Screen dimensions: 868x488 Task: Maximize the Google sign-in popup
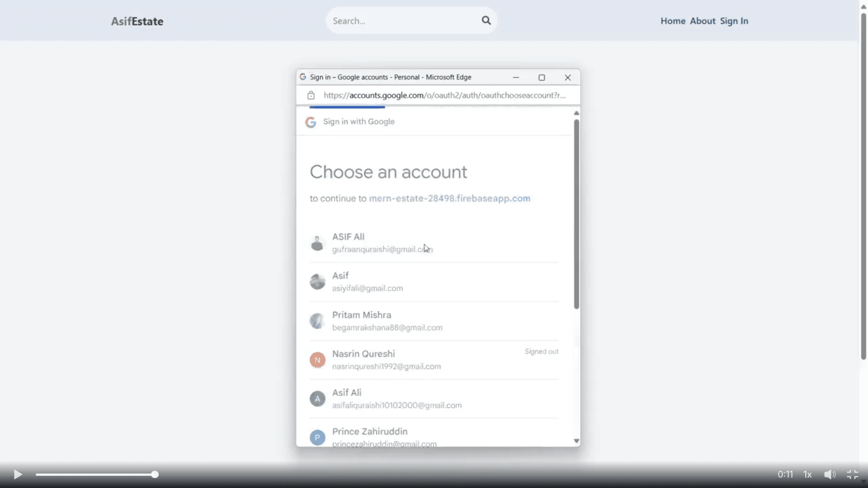point(542,77)
